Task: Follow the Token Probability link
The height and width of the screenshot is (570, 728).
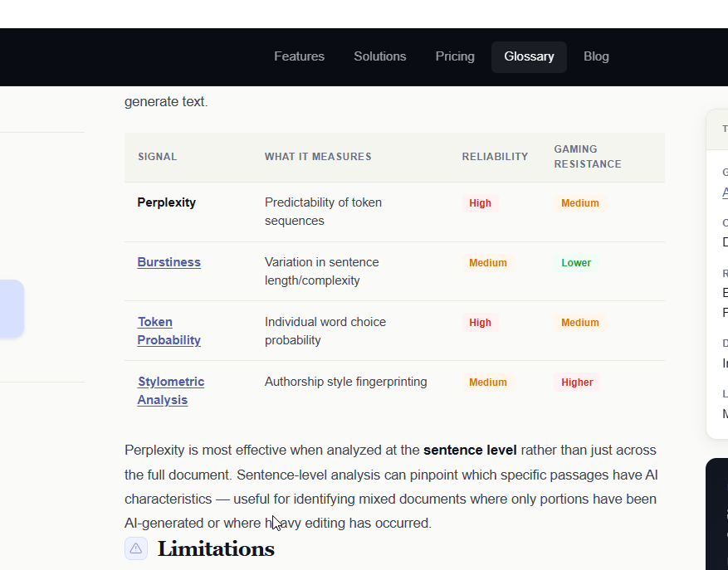Action: 169,331
